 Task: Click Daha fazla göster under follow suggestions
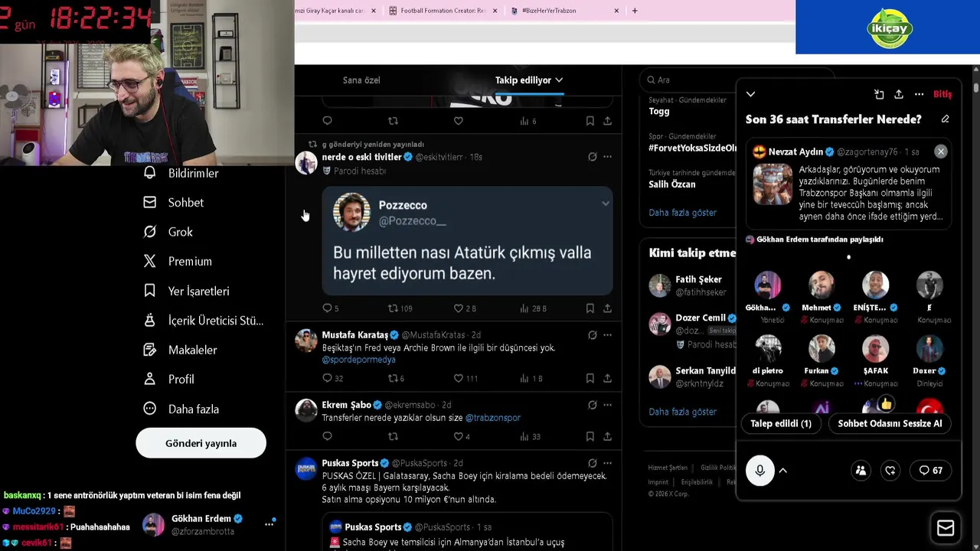[682, 412]
